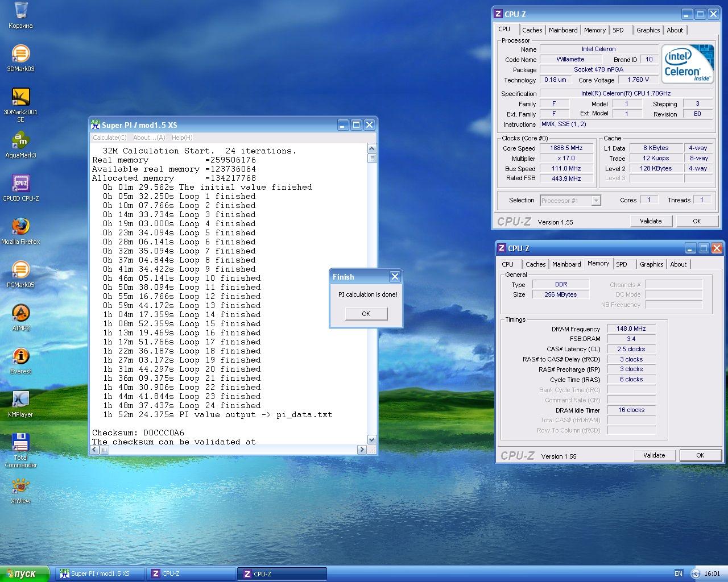
Task: Click Validate in CPU-Z CPU window
Action: (x=651, y=221)
